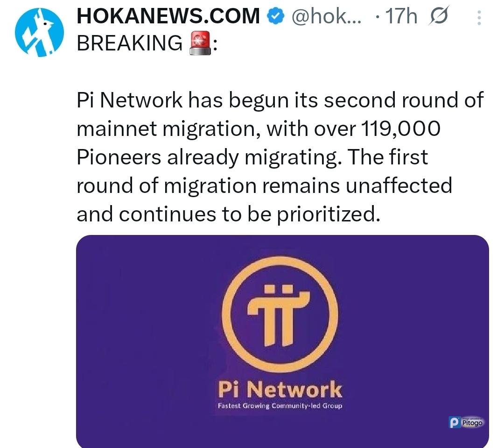Click the 'BREAKING' headline word
This screenshot has height=448, width=504.
129,43
